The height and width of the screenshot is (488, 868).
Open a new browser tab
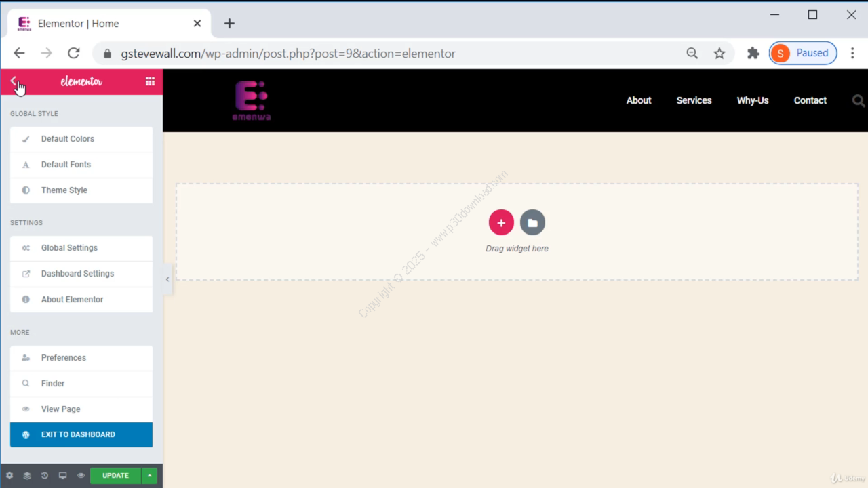pyautogui.click(x=229, y=24)
